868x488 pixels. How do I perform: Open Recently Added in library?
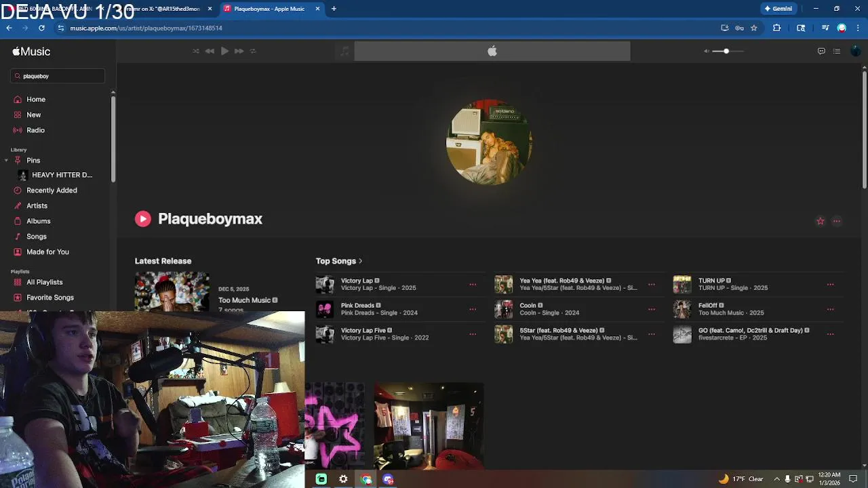click(x=52, y=190)
